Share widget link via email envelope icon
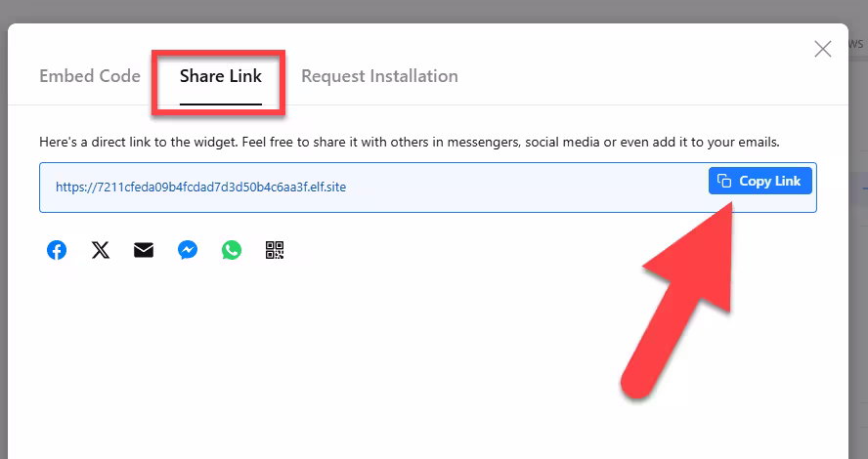 (x=144, y=250)
